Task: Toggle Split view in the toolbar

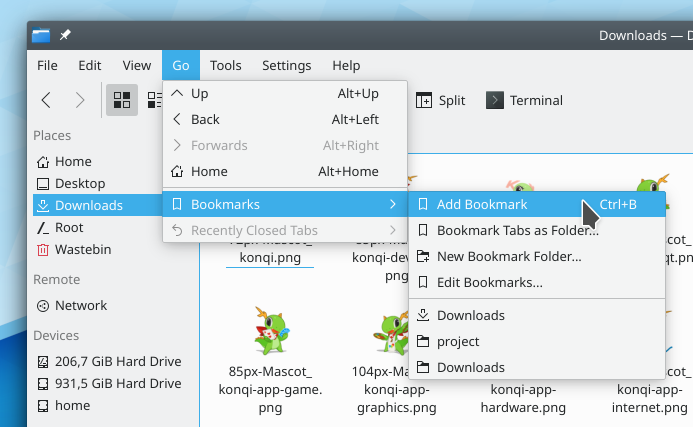Action: (x=440, y=100)
